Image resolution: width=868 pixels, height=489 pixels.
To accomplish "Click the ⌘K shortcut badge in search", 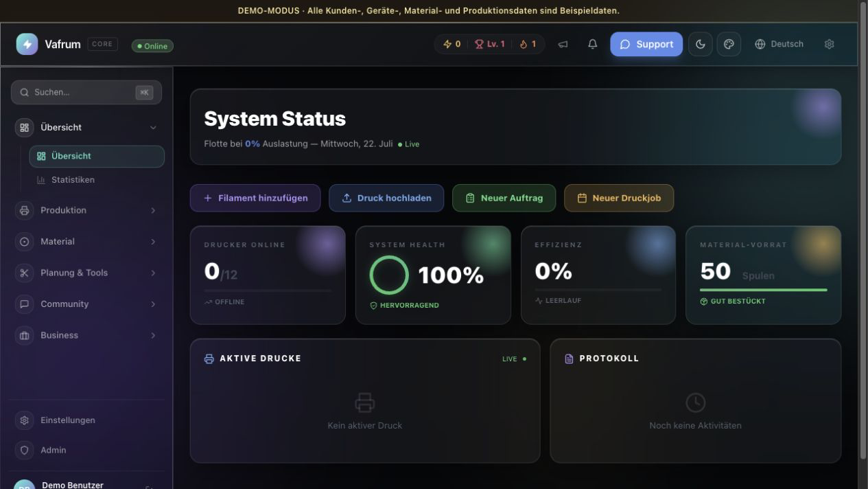I will tap(144, 92).
